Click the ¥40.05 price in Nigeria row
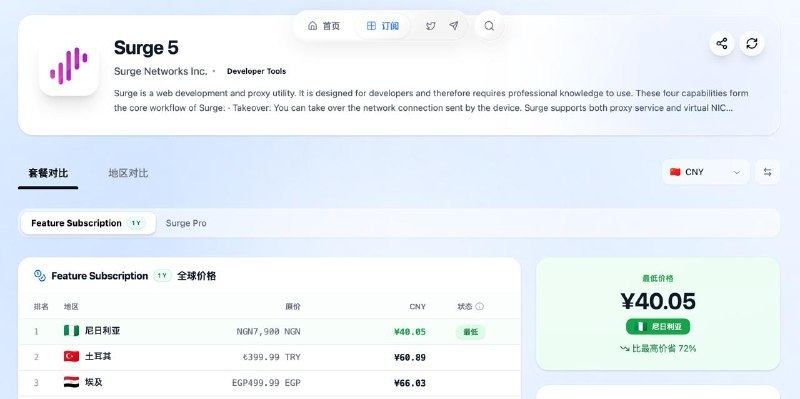The height and width of the screenshot is (399, 800). point(410,332)
